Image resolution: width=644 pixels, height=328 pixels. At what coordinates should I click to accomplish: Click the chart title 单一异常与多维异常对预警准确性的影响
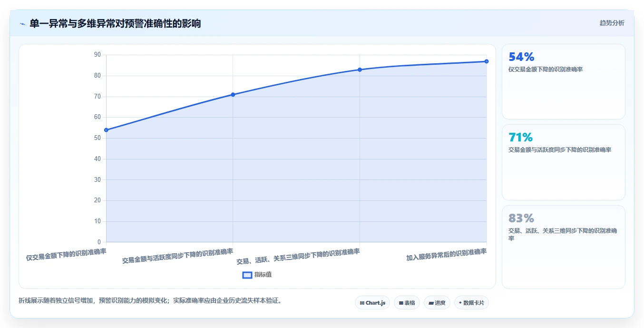115,23
